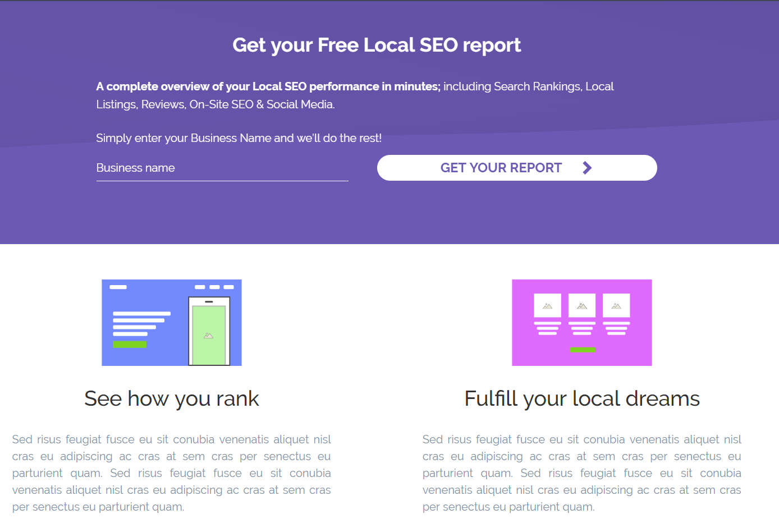The width and height of the screenshot is (779, 532).
Task: Click the 'Get your Free Local SEO report' title
Action: (x=377, y=45)
